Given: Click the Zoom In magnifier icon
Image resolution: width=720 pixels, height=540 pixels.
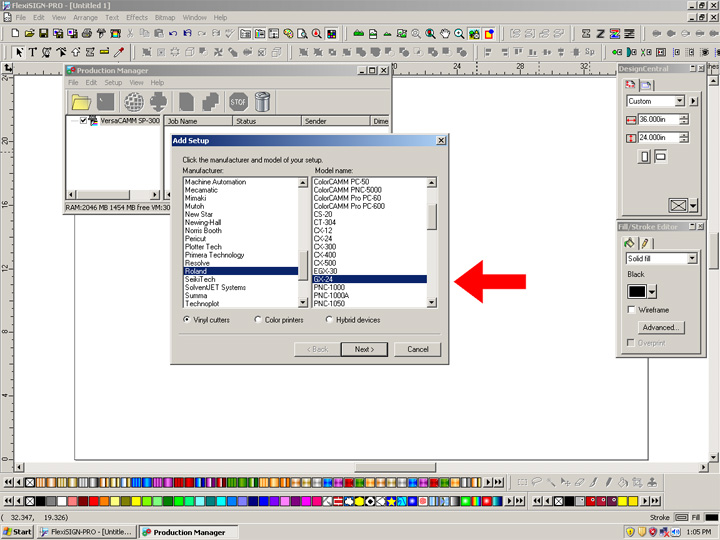Looking at the screenshot, I should (459, 33).
